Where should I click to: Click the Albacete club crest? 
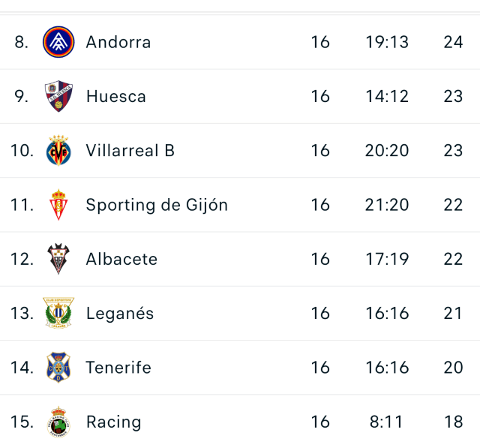point(58,259)
